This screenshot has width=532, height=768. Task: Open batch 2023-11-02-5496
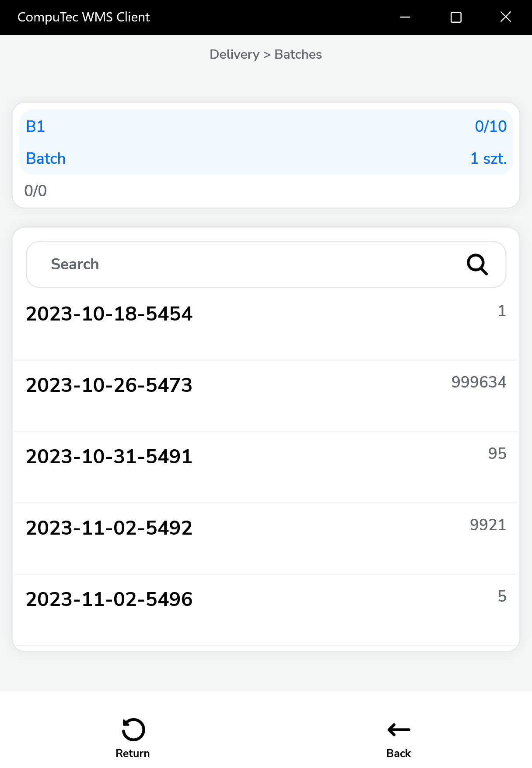pyautogui.click(x=109, y=599)
